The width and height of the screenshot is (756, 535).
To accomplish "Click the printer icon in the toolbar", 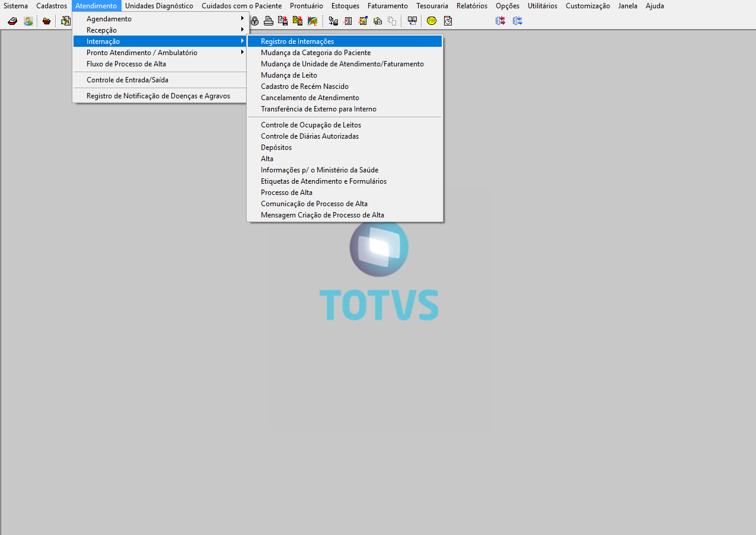I will coord(269,21).
